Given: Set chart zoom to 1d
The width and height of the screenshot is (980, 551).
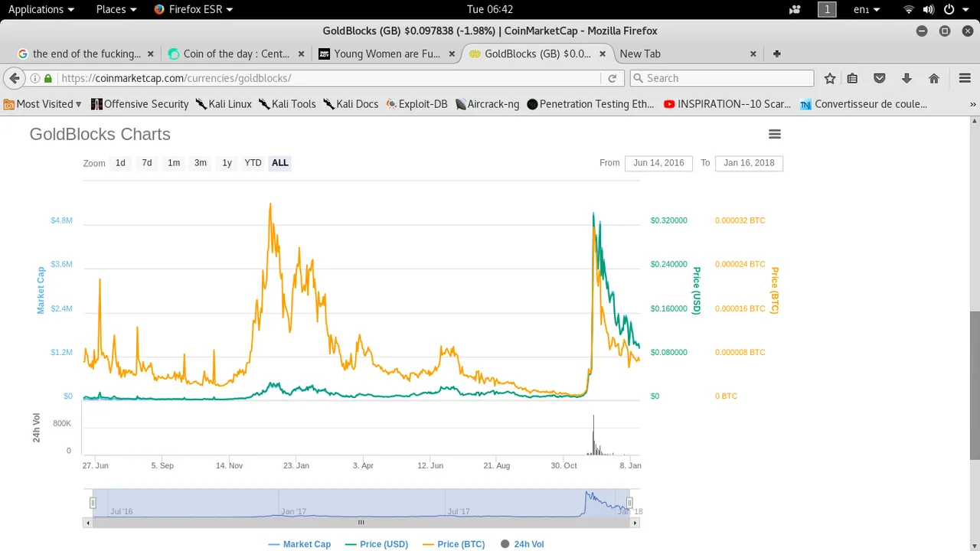Looking at the screenshot, I should coord(120,163).
